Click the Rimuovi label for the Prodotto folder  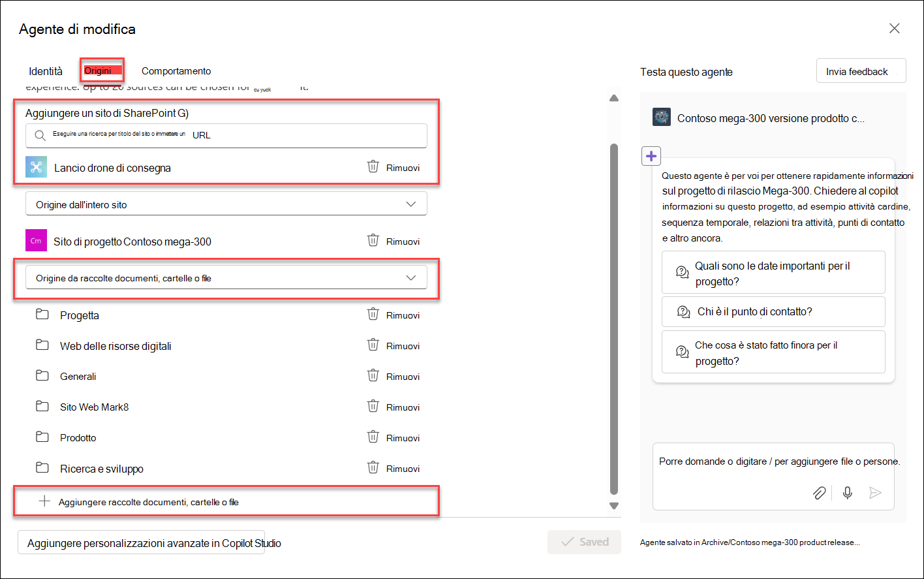tap(403, 438)
